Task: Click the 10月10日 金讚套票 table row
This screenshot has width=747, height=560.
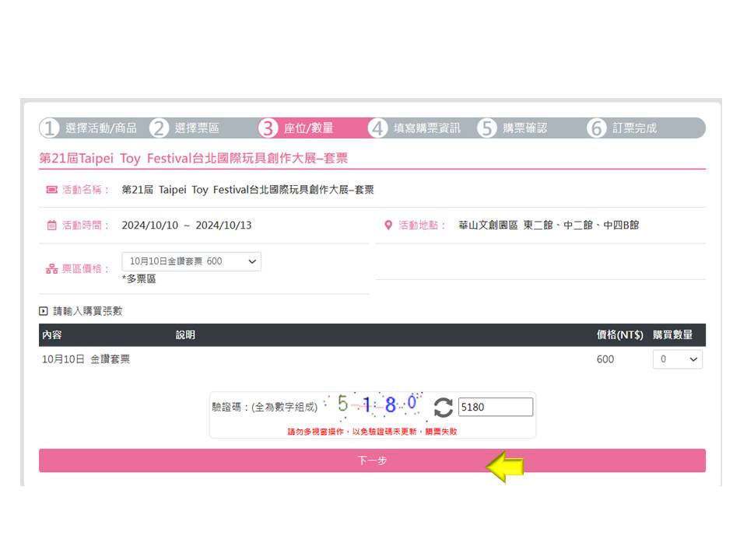Action: (x=372, y=359)
